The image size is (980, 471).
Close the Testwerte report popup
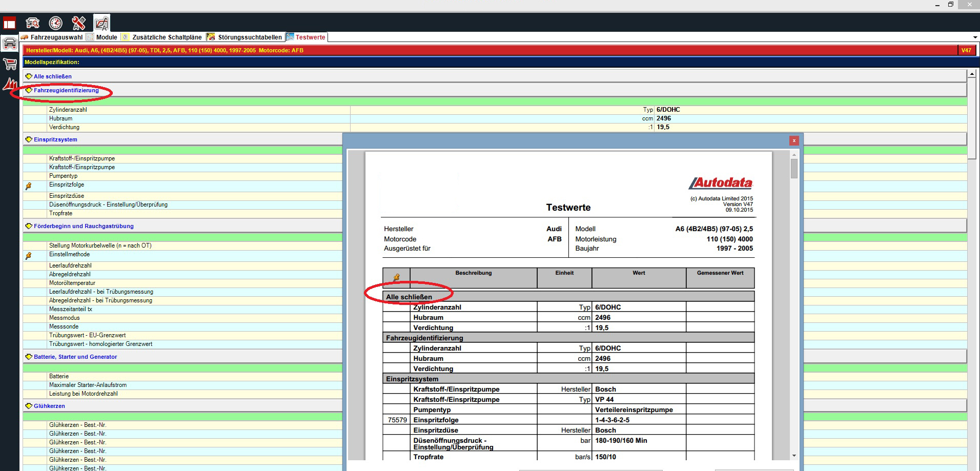(794, 140)
